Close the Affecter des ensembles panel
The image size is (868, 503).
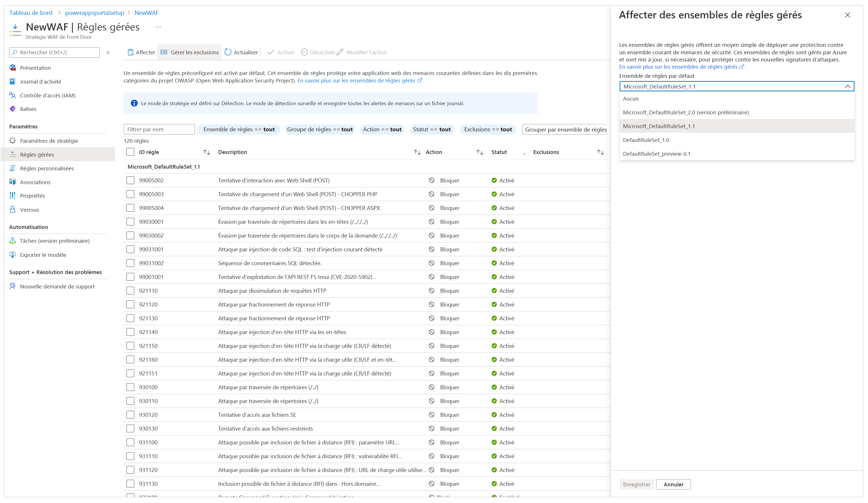847,15
